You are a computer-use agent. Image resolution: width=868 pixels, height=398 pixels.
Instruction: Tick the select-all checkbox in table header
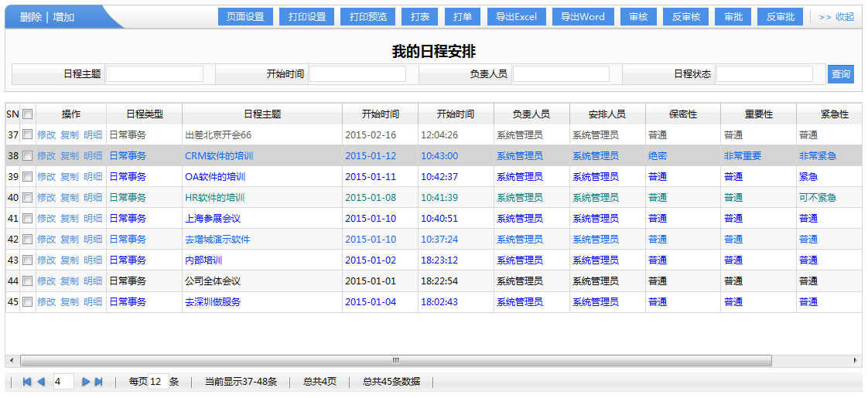coord(28,114)
